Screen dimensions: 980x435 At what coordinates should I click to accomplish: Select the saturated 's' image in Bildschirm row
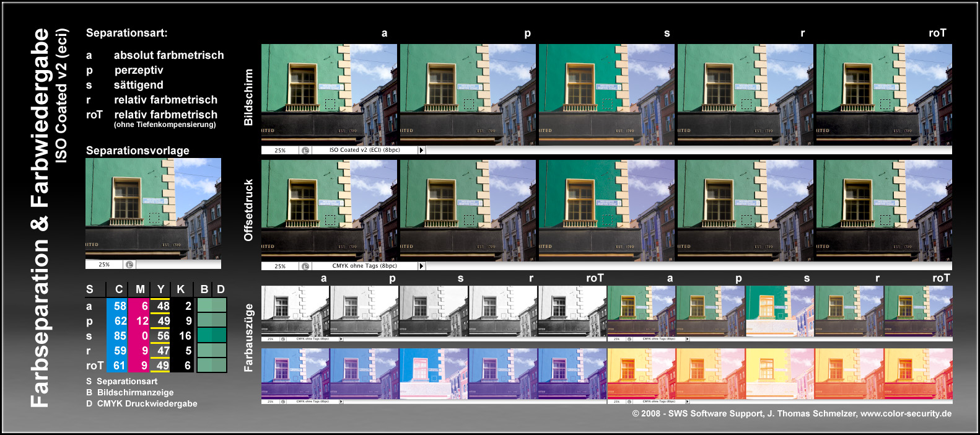[606, 94]
